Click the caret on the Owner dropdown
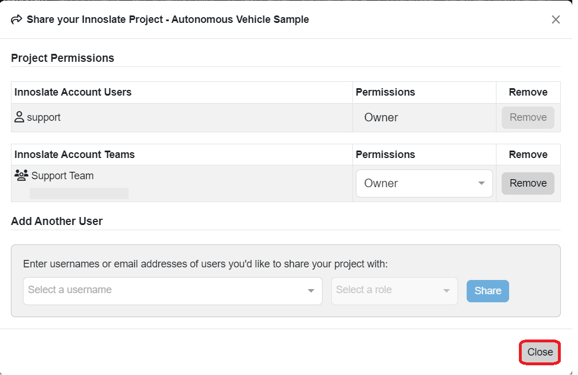The width and height of the screenshot is (578, 375). click(x=481, y=183)
